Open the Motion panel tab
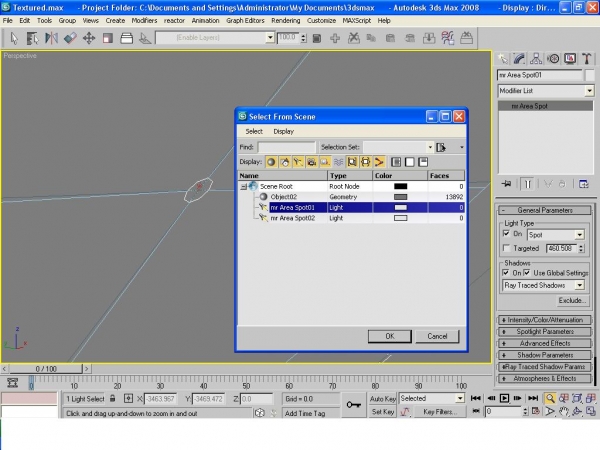 (x=553, y=59)
